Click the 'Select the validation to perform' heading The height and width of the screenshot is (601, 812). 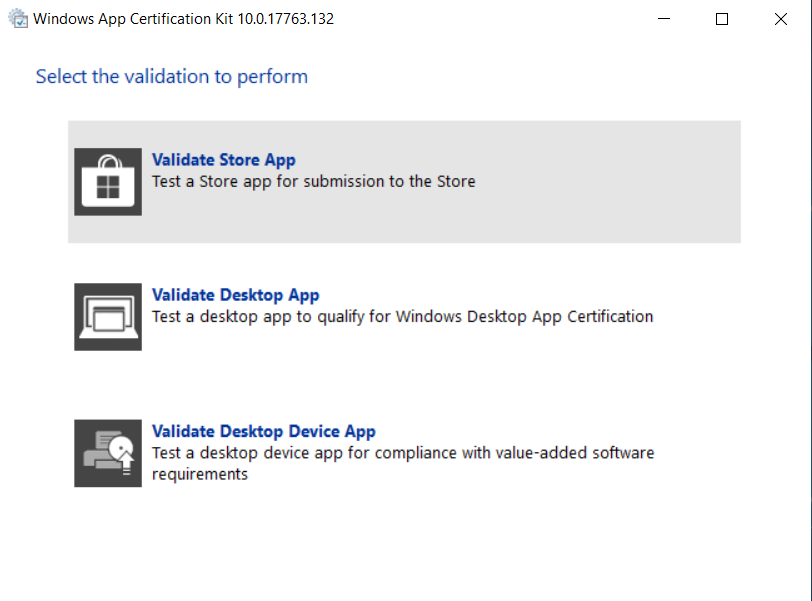pyautogui.click(x=171, y=77)
